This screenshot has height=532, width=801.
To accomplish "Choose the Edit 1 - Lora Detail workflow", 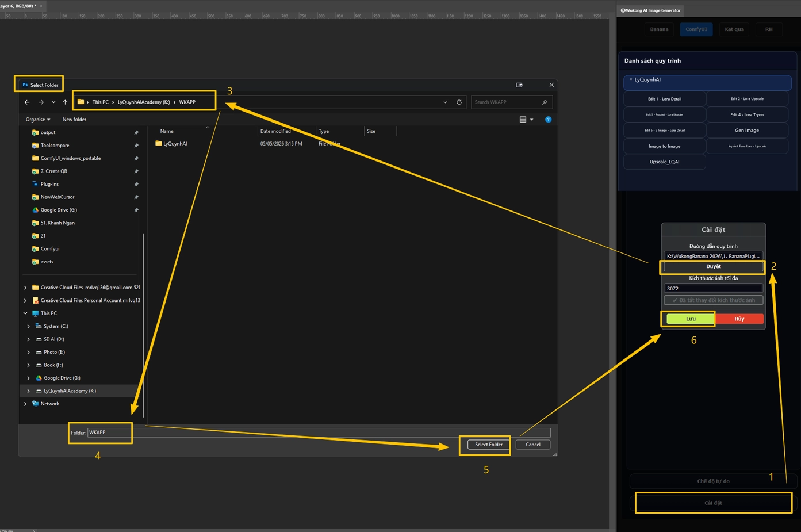I will (665, 99).
